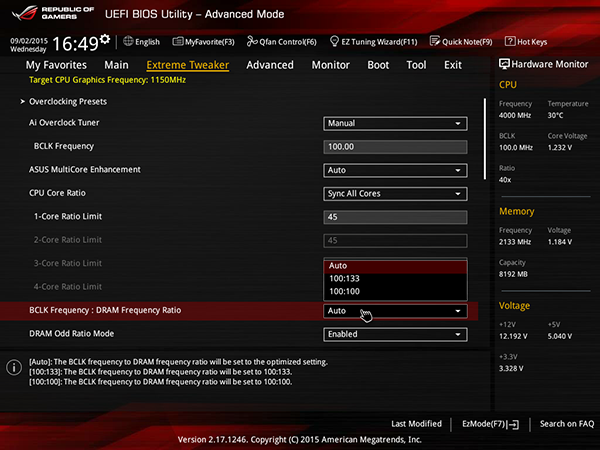Click the settings list scrollbar

[484, 139]
